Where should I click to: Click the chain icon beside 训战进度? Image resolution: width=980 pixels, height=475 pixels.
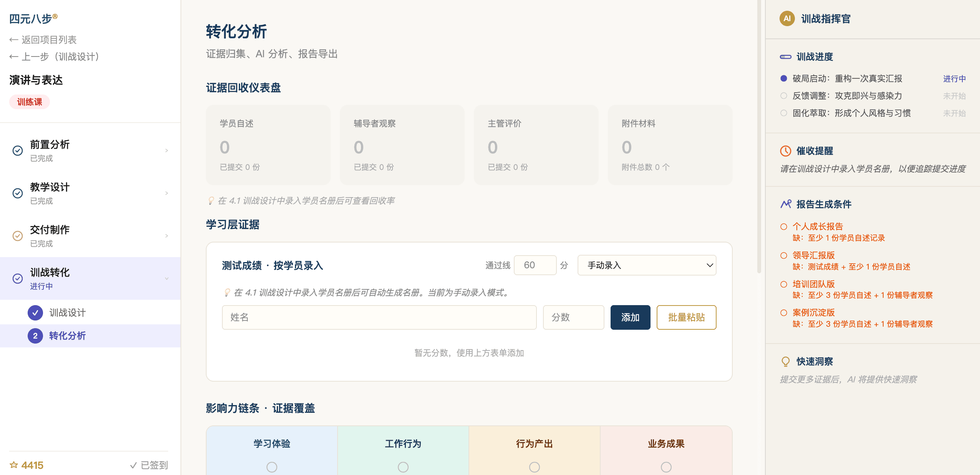[x=785, y=56]
